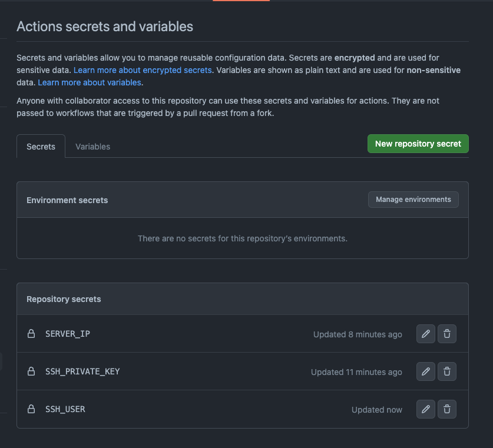Click the lock icon beside SERVER_IP
The image size is (493, 448).
(x=31, y=334)
